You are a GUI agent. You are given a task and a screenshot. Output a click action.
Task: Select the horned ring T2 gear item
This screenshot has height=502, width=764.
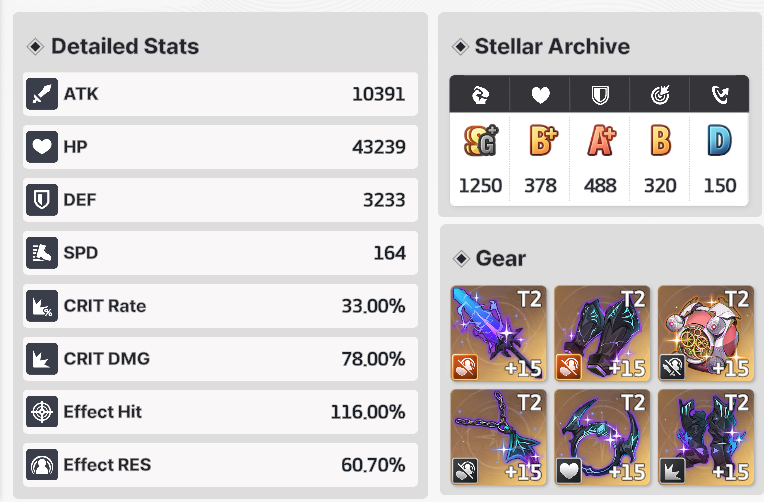pos(602,437)
